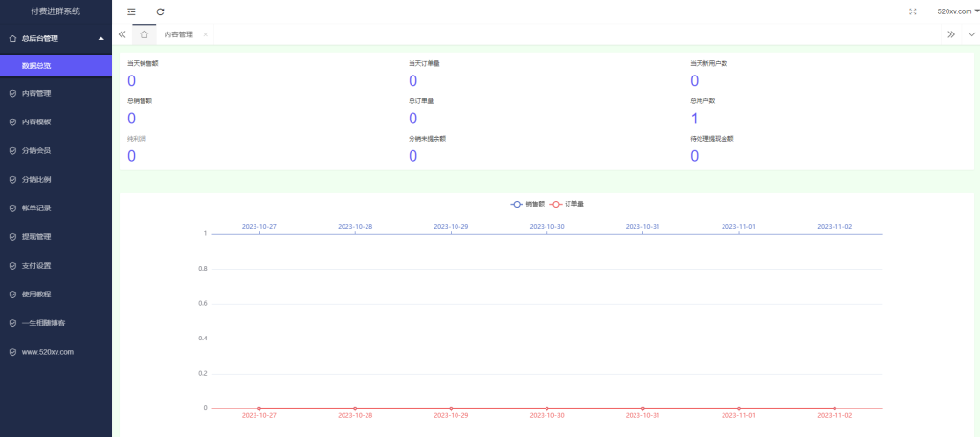Enter fullscreen mode via the top-right icon
This screenshot has height=437, width=980.
[x=912, y=11]
